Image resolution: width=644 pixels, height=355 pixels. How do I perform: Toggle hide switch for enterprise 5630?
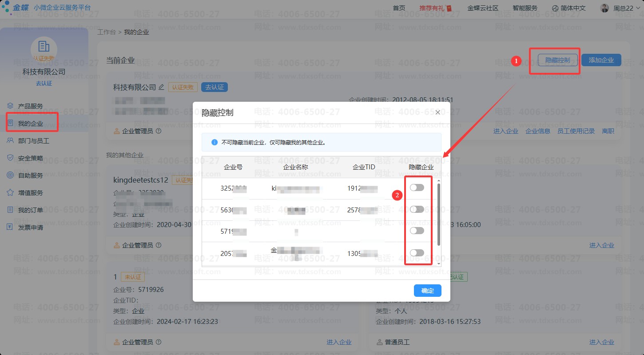[417, 209]
